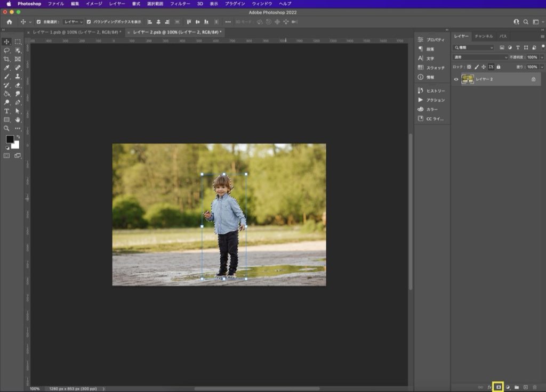546x392 pixels.
Task: Open the フィルター menu
Action: pyautogui.click(x=180, y=4)
